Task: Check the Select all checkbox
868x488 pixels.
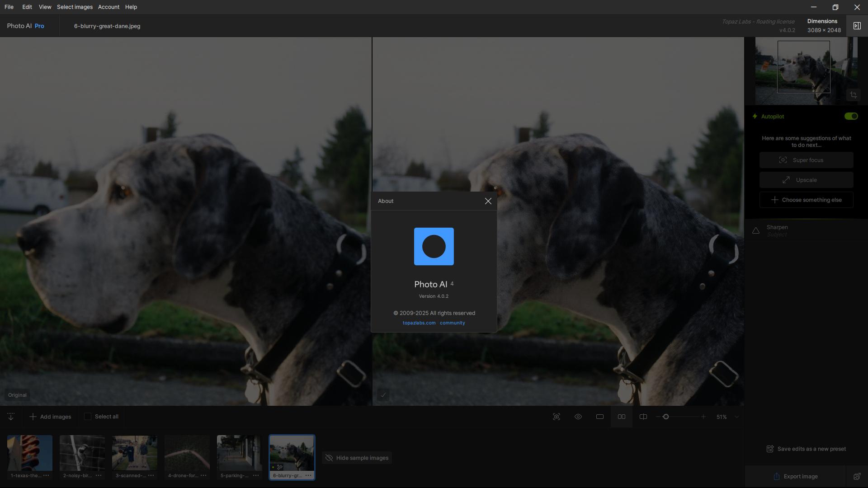Action: coord(88,417)
